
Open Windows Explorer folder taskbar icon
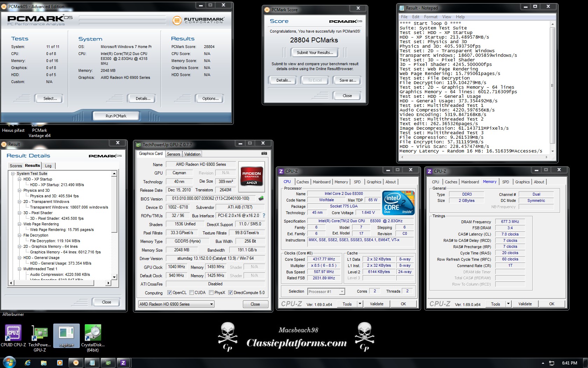44,363
